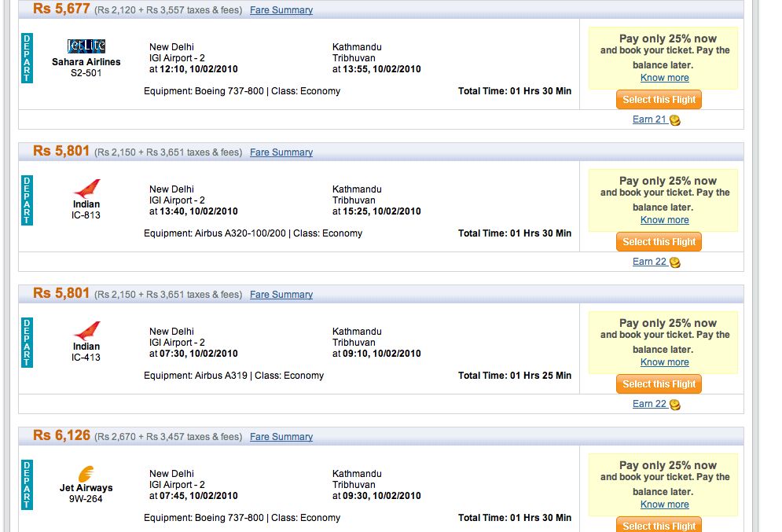The height and width of the screenshot is (532, 782).
Task: Click the Indian airline logo for IC-813
Action: tap(86, 189)
